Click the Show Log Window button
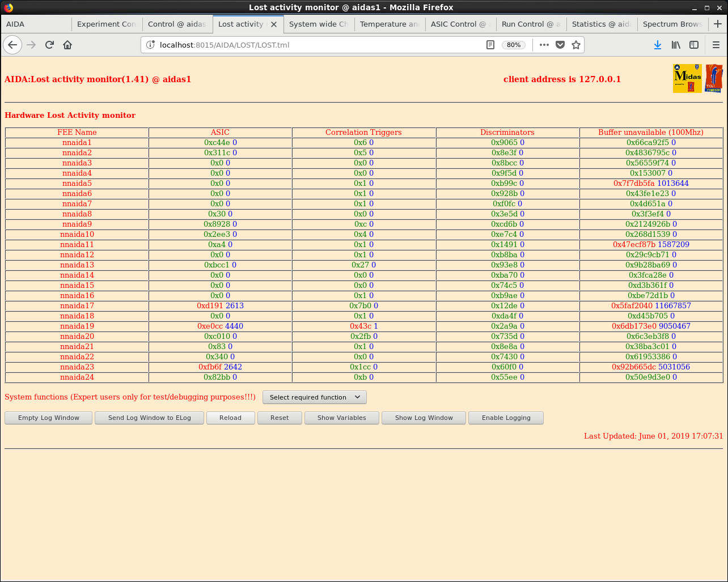728x582 pixels. tap(424, 418)
